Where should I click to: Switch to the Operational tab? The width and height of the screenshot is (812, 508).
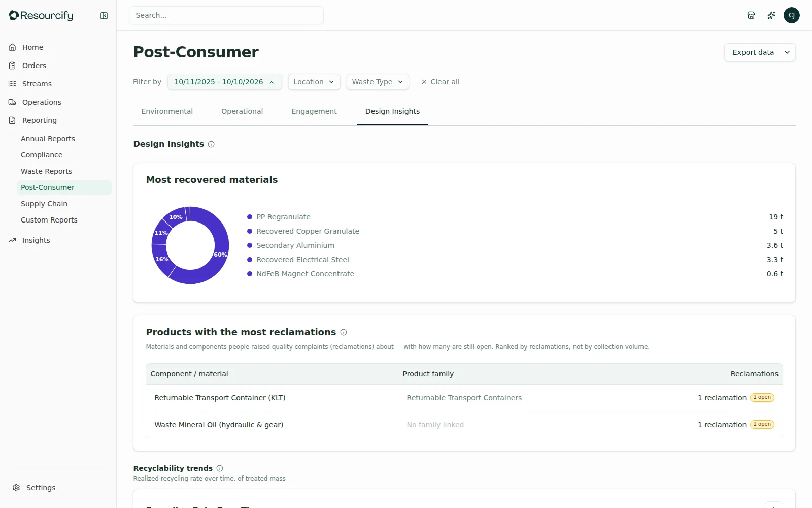pos(242,111)
